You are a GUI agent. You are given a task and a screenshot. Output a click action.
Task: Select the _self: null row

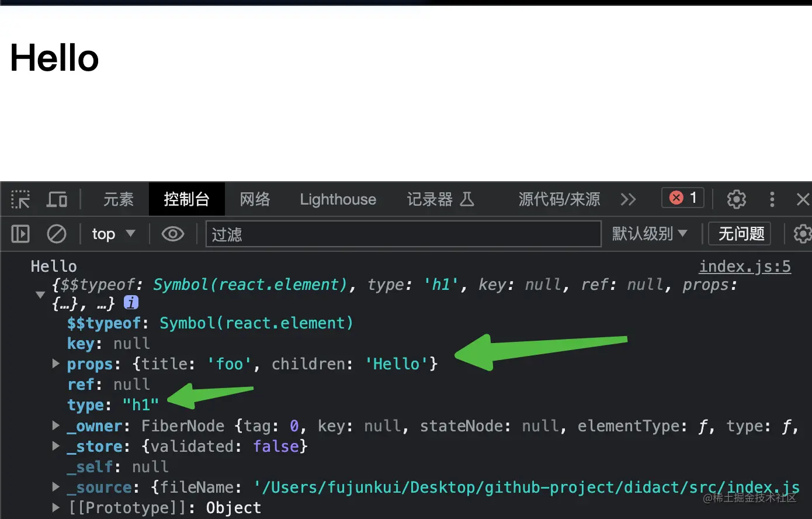[118, 467]
